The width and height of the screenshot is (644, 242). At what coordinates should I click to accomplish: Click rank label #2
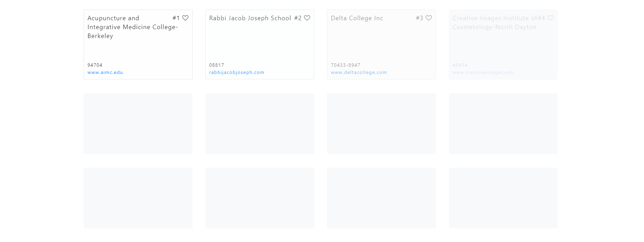click(x=298, y=18)
